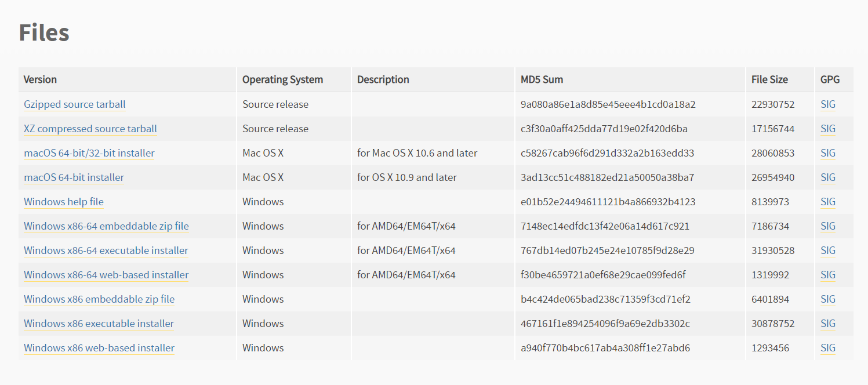Download Windows x86 embeddable zip file
This screenshot has height=385, width=868.
tap(99, 299)
